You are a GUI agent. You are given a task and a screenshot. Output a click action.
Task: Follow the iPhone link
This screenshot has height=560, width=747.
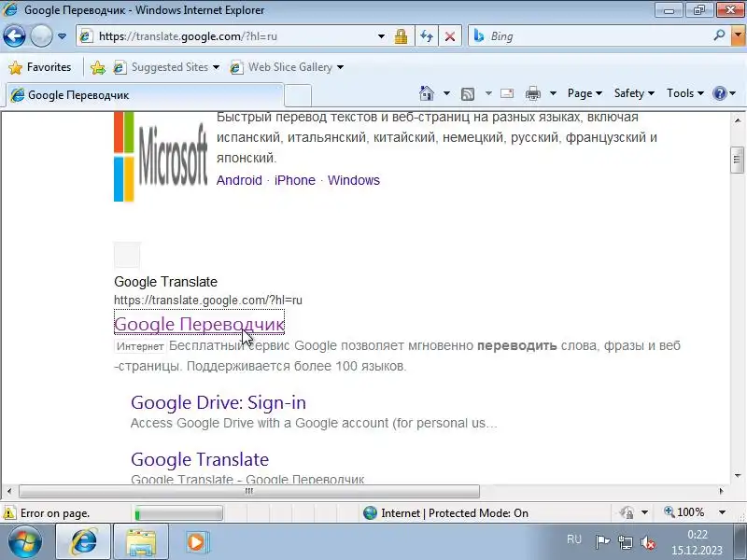coord(295,180)
